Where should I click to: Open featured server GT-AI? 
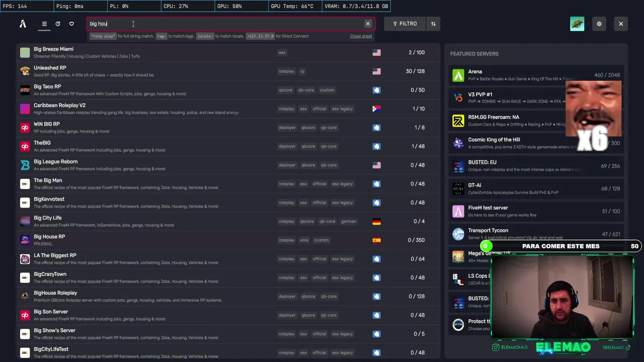pos(536,188)
